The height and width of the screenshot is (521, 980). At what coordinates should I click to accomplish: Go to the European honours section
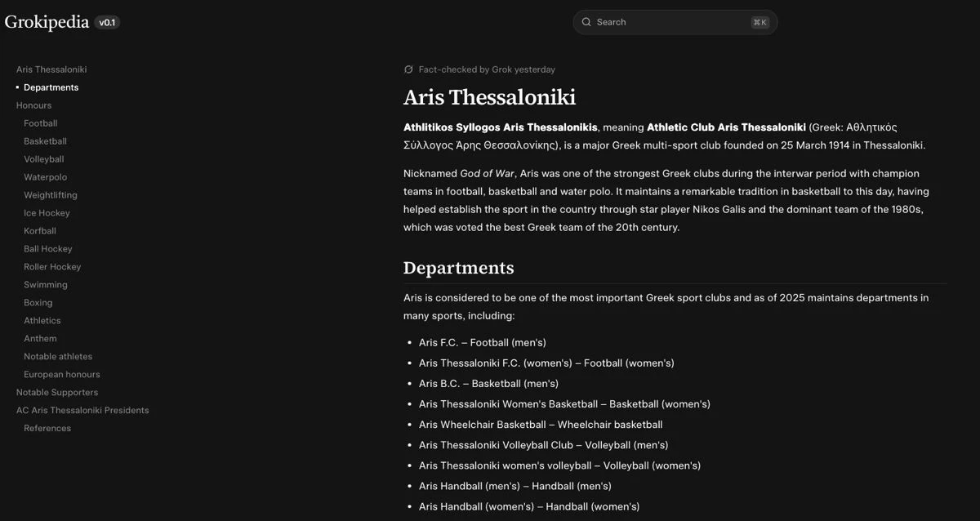pos(61,375)
